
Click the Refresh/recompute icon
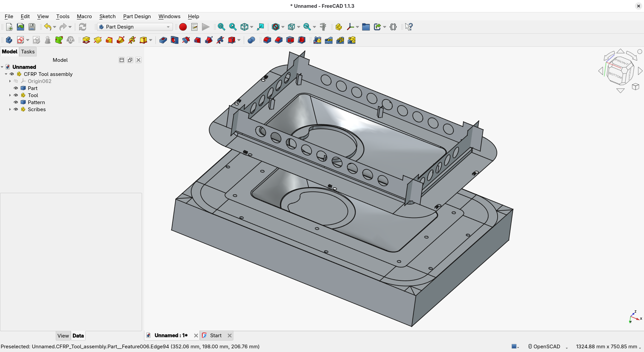[x=83, y=27]
